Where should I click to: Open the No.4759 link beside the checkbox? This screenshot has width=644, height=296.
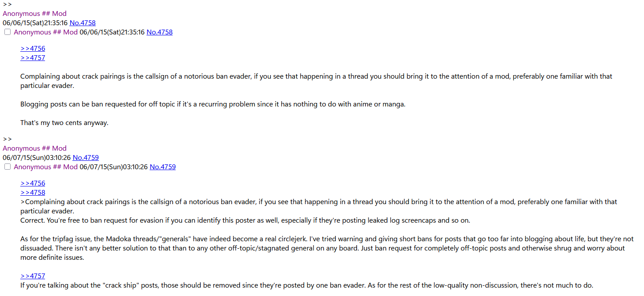pos(162,167)
